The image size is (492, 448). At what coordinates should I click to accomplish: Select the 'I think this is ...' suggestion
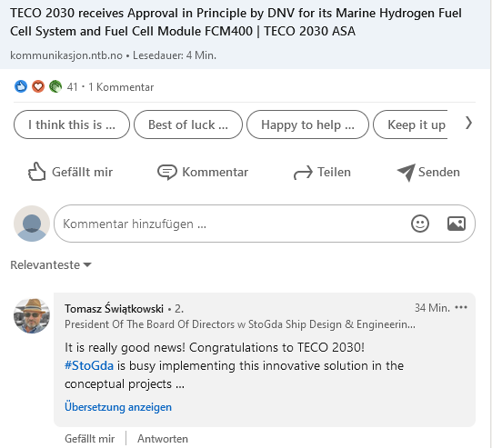[72, 124]
